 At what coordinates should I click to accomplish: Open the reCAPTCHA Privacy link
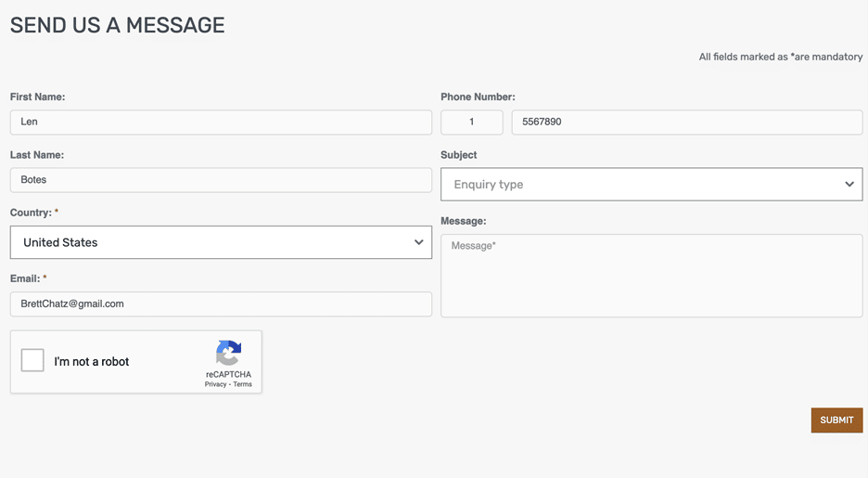click(x=215, y=384)
